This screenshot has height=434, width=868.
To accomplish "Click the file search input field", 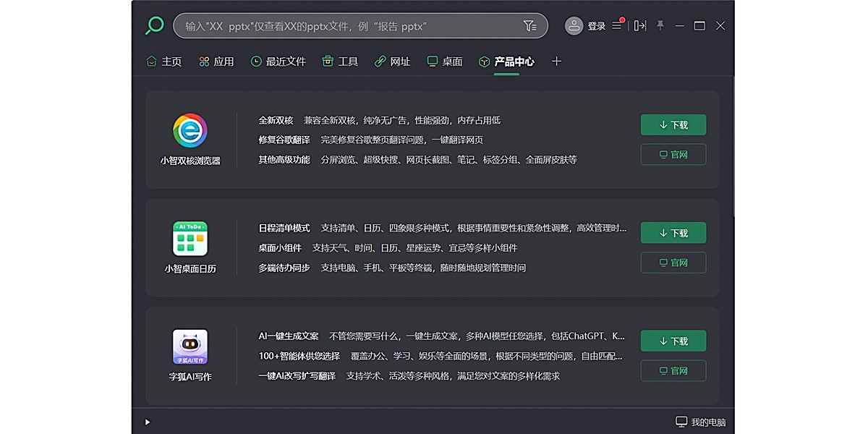I will click(x=347, y=26).
